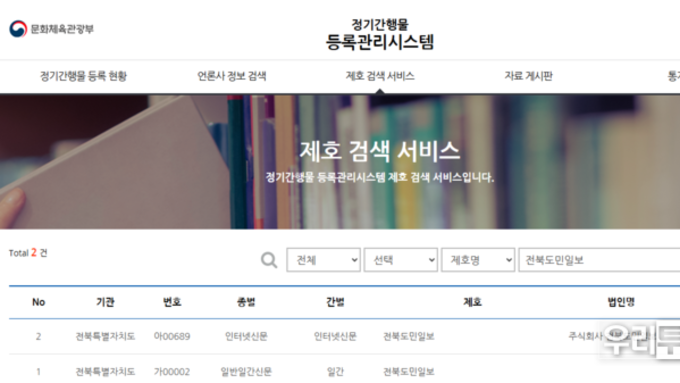
Task: Click the 일반일간신문 cell
Action: [x=246, y=372]
